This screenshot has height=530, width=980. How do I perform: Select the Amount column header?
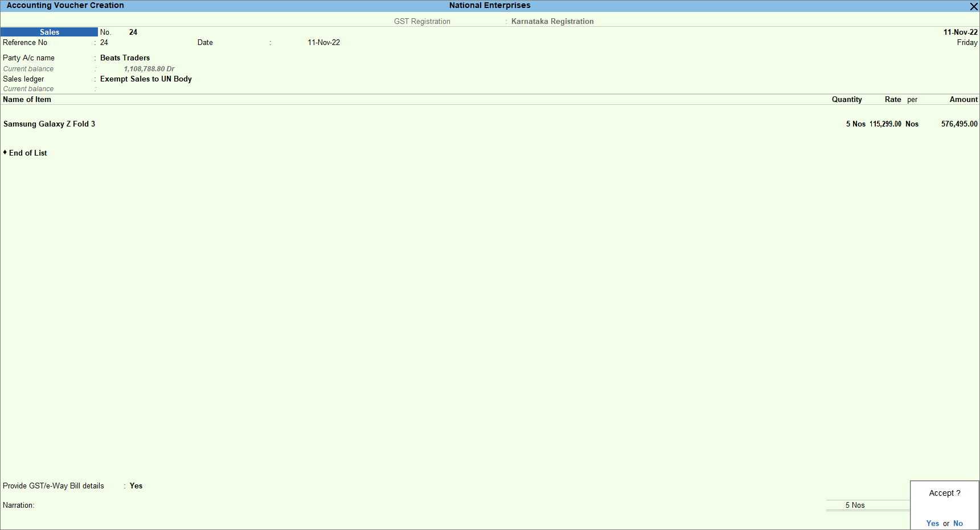tap(963, 99)
